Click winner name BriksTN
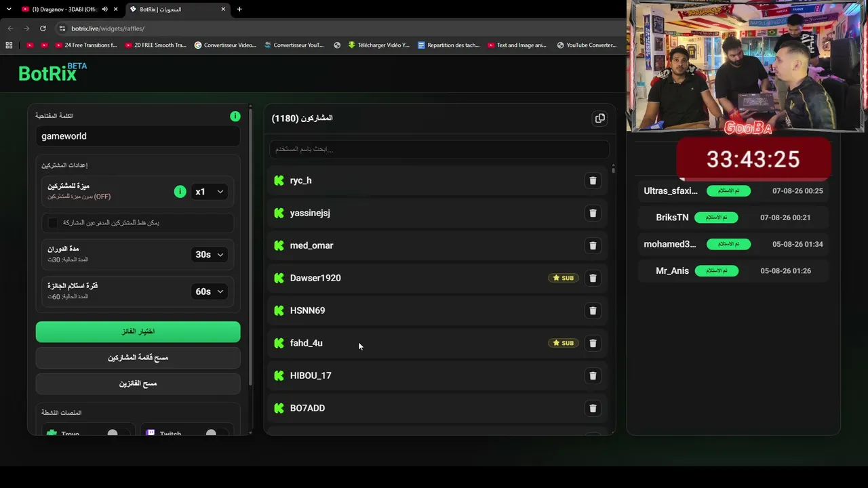 click(x=672, y=218)
